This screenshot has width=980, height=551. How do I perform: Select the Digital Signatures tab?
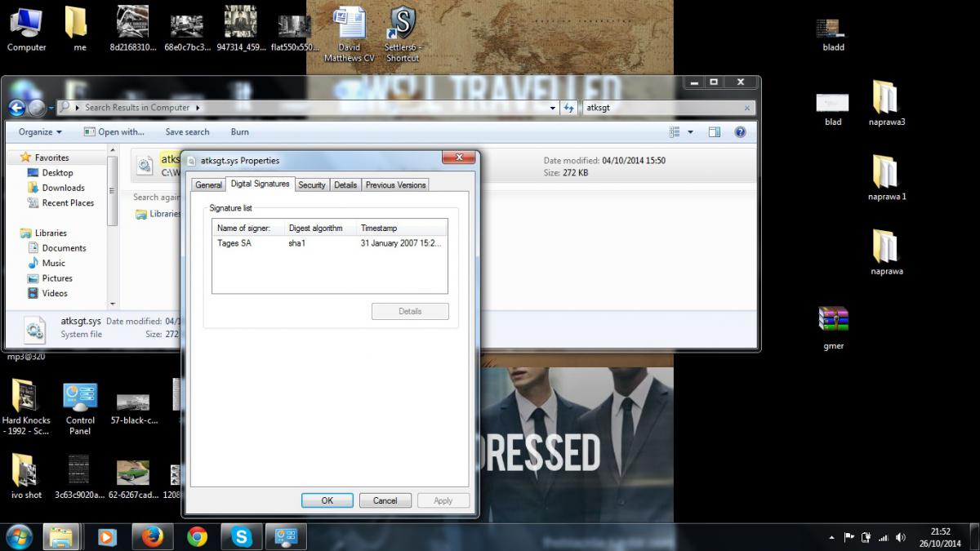(x=260, y=184)
